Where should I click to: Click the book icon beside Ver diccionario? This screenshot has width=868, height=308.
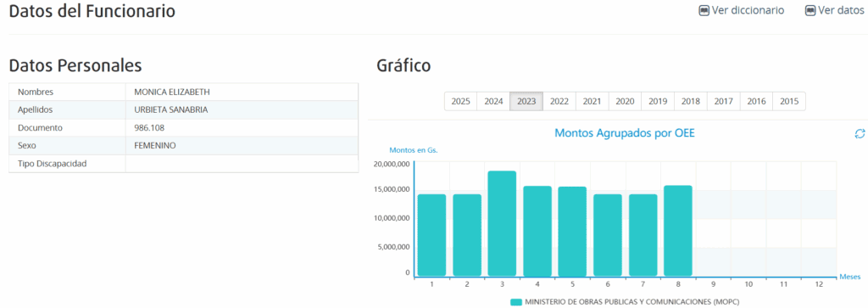pyautogui.click(x=704, y=10)
